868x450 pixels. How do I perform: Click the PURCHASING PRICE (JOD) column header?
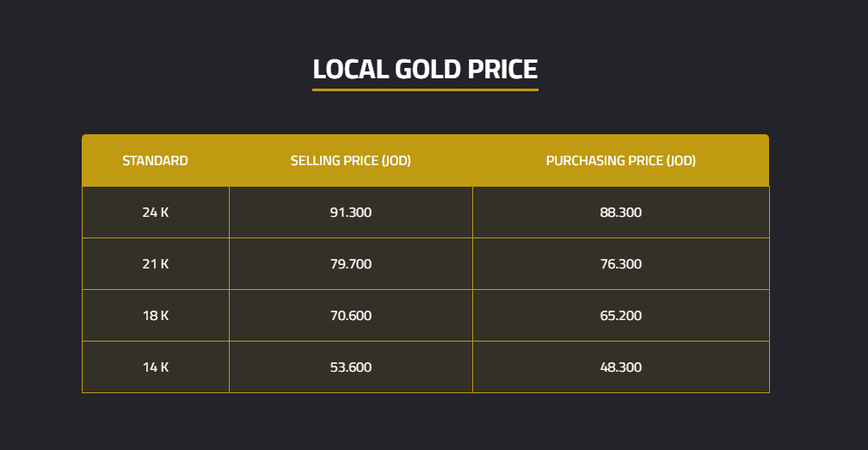[620, 161]
